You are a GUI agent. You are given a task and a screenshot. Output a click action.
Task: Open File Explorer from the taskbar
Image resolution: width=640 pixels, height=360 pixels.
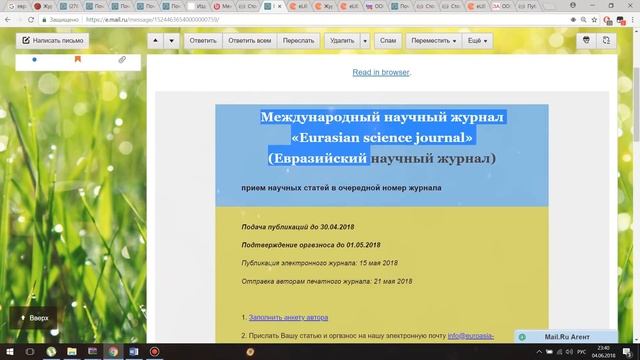(72, 351)
